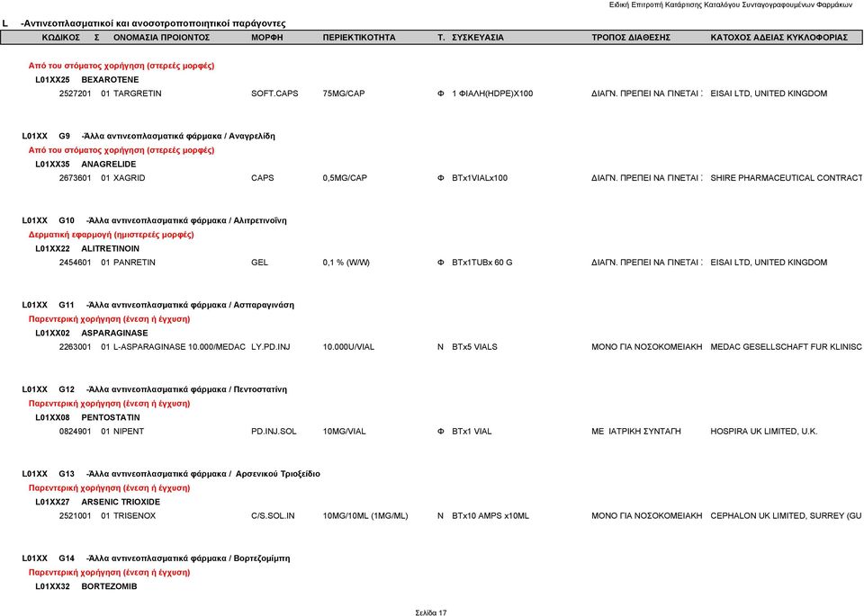864x616 pixels.
Task: Click ATC code L01XX25
Action: (52, 80)
